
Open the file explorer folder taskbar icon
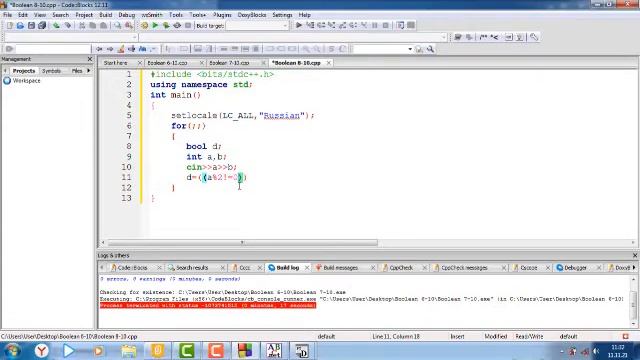pyautogui.click(x=129, y=351)
